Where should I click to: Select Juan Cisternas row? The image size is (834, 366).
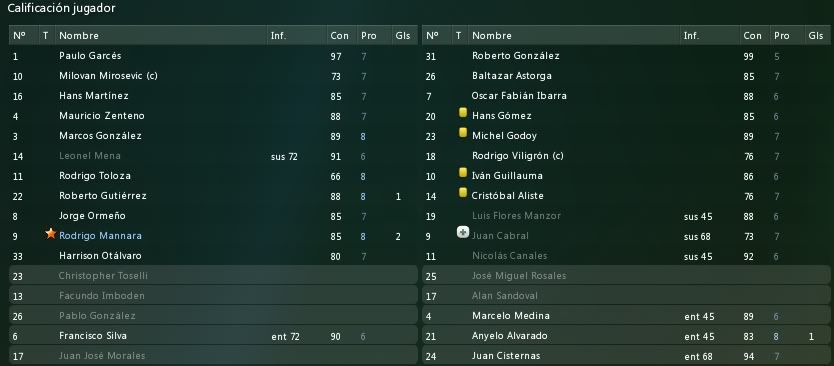click(x=626, y=356)
